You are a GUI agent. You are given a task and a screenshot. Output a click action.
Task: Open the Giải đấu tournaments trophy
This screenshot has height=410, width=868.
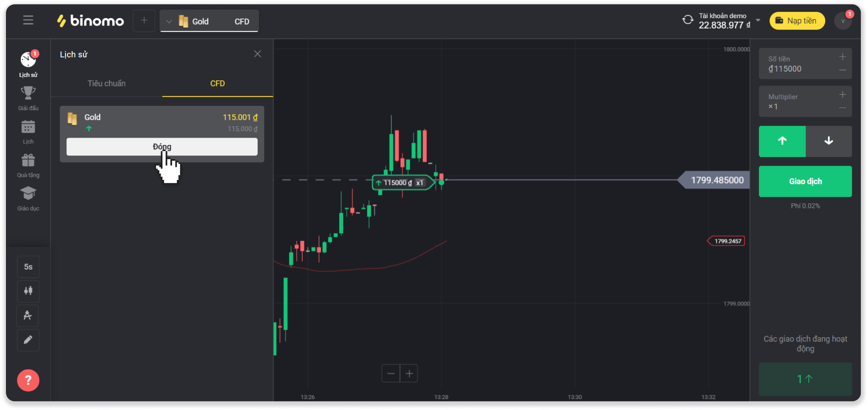[x=28, y=93]
